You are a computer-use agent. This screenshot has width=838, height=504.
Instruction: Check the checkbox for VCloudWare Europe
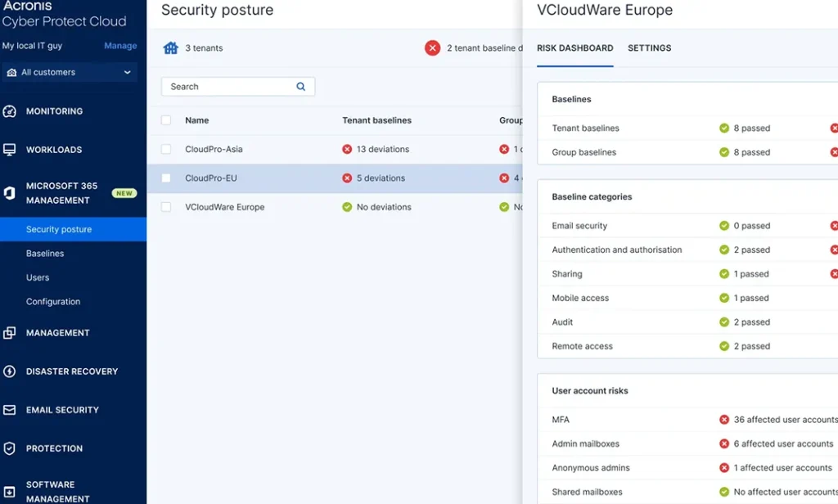click(166, 207)
